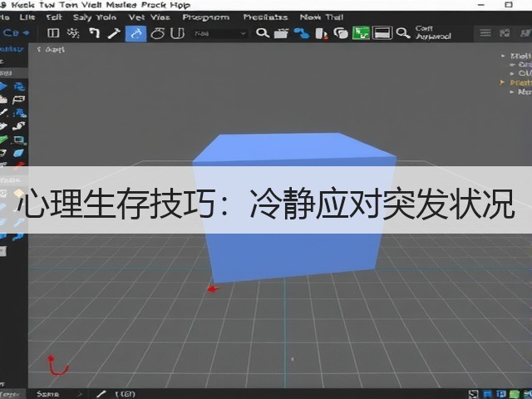Click the blue cube in the viewport
This screenshot has width=532, height=399.
(293, 207)
